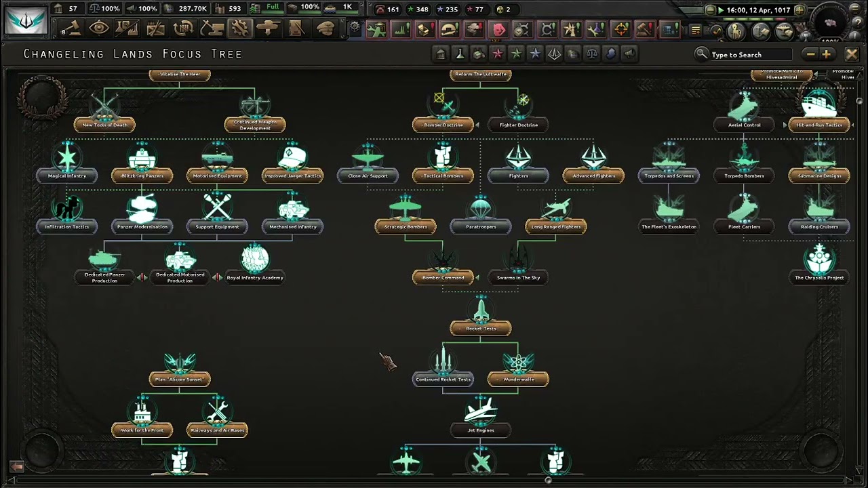
Task: Toggle the megaphone focus filter
Action: 630,54
